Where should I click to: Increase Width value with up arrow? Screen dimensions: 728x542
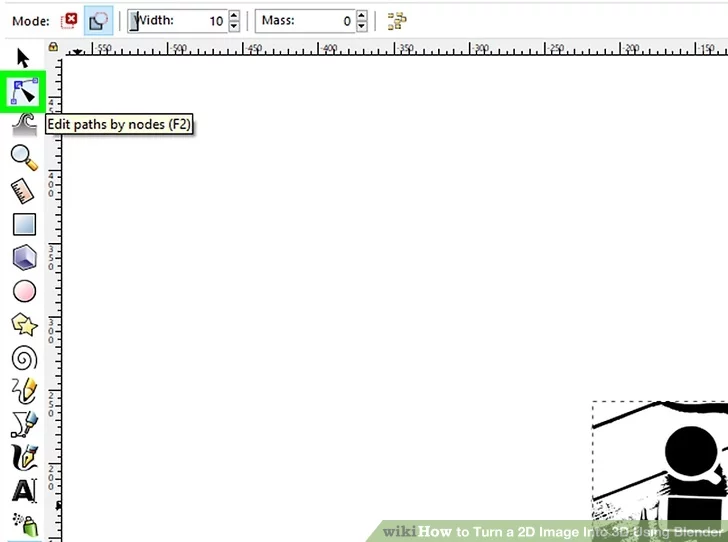[234, 15]
